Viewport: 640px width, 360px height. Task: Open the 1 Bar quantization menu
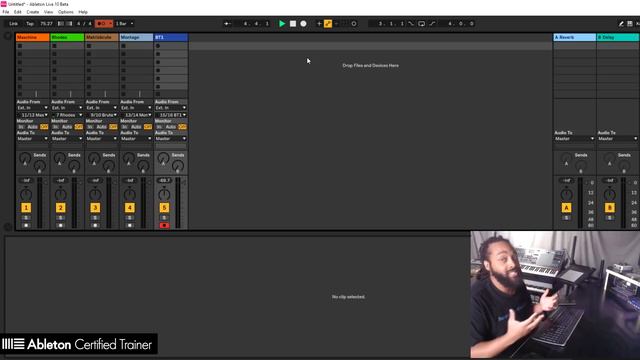pos(124,24)
